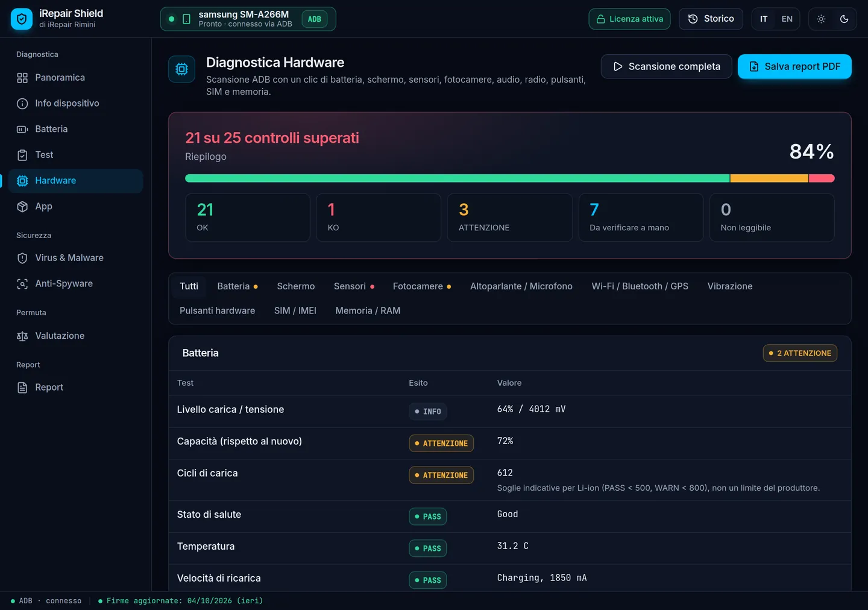Screen dimensions: 868x610
Task: Click PASS badge for Stato di salute
Action: pos(428,517)
